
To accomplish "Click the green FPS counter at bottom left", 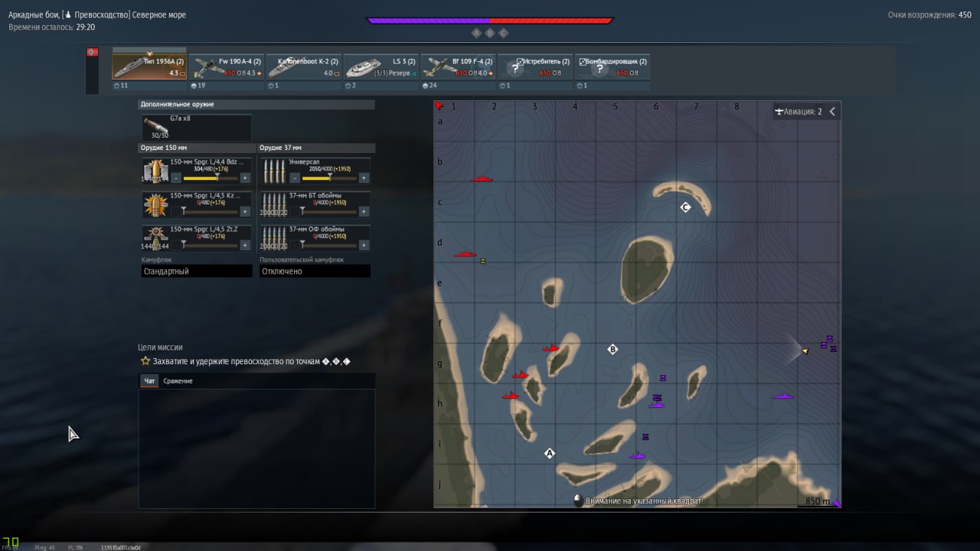I will 9,541.
